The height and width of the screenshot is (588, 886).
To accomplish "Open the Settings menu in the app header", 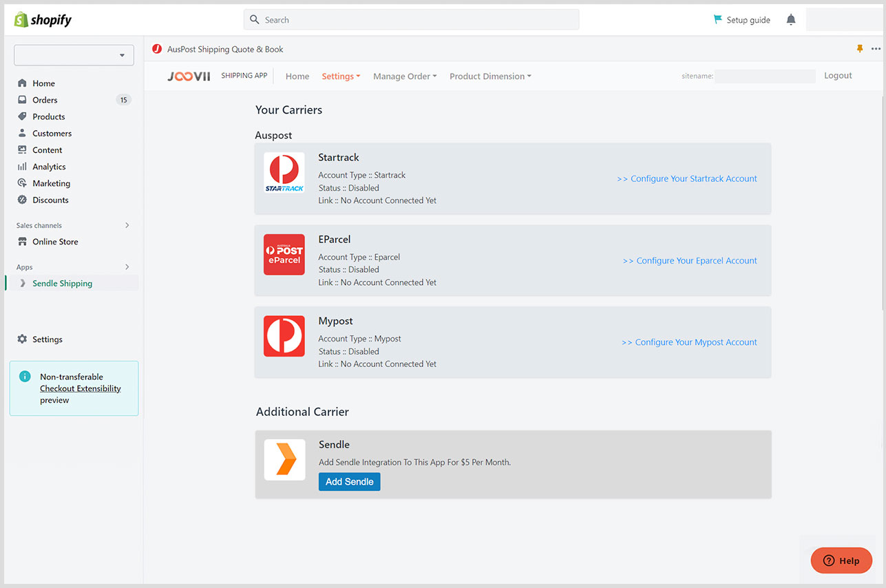I will (x=340, y=76).
